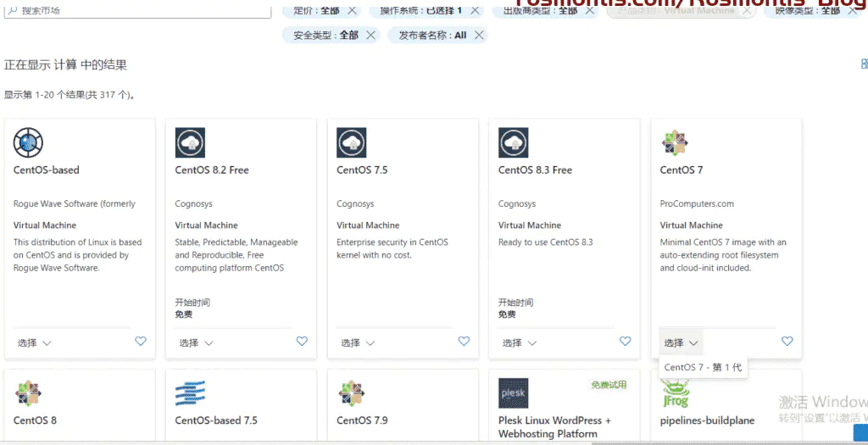Open the CentOS 8.2 Free title
The height and width of the screenshot is (445, 868).
point(212,170)
